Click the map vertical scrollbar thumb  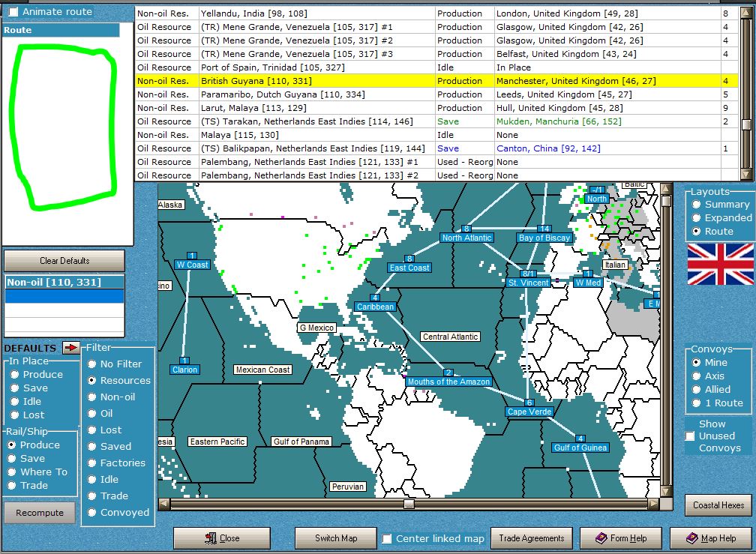click(666, 200)
